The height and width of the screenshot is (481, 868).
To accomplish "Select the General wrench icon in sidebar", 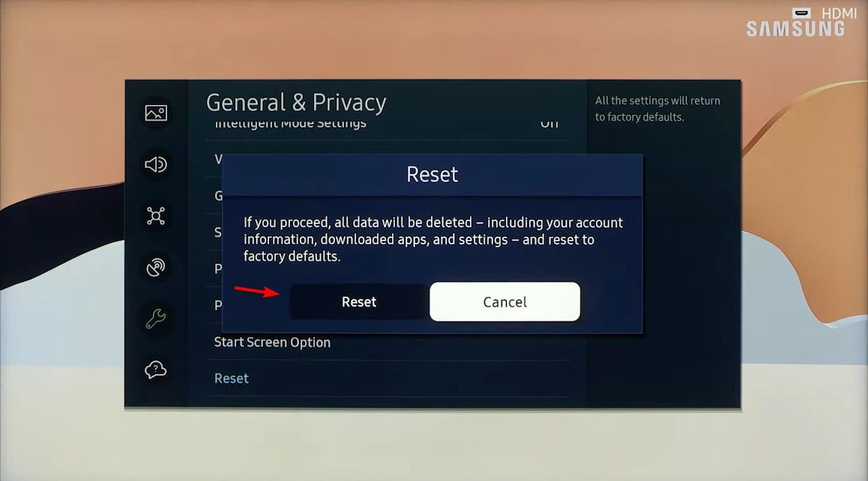I will point(156,319).
